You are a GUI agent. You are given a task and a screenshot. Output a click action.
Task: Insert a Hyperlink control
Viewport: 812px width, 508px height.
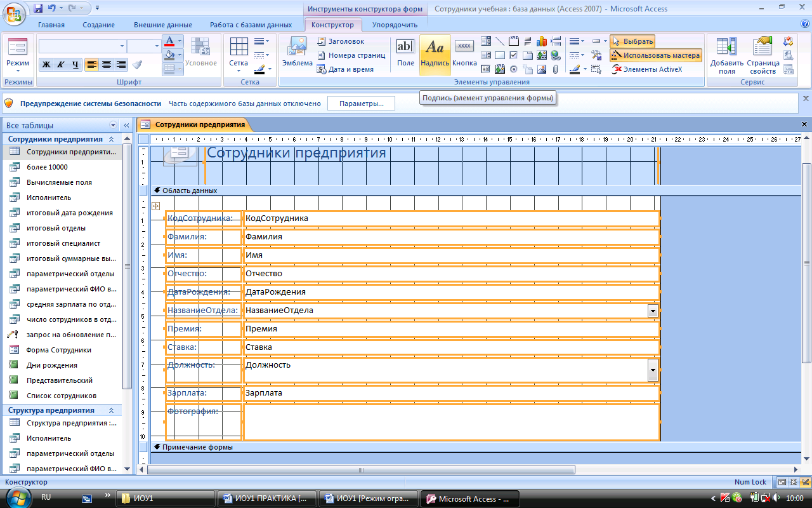point(556,55)
